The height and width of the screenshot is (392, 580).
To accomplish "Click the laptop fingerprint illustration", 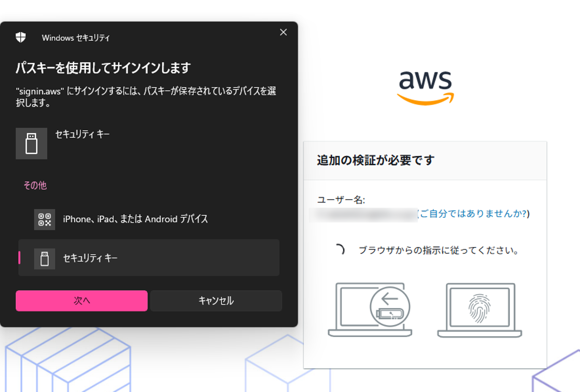I will (479, 310).
